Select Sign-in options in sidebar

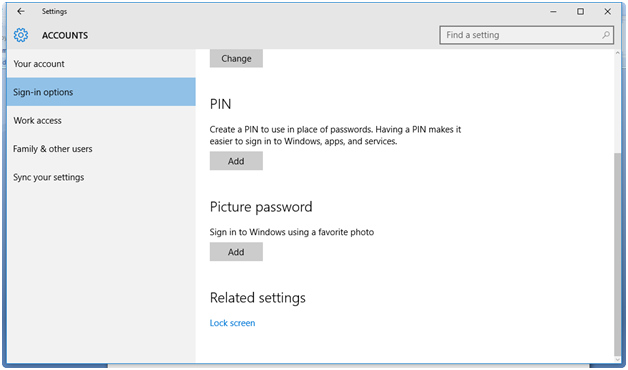pyautogui.click(x=101, y=92)
